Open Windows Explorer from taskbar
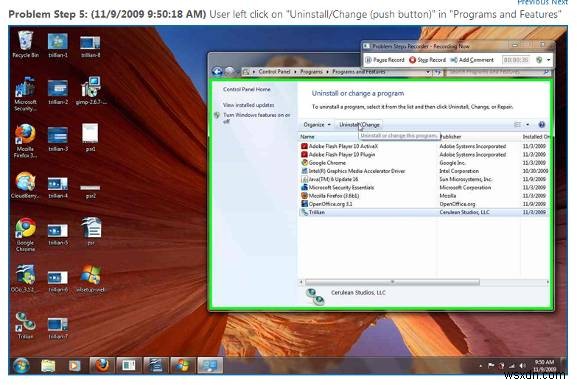Viewport: 577px width, 385px height. coord(48,365)
